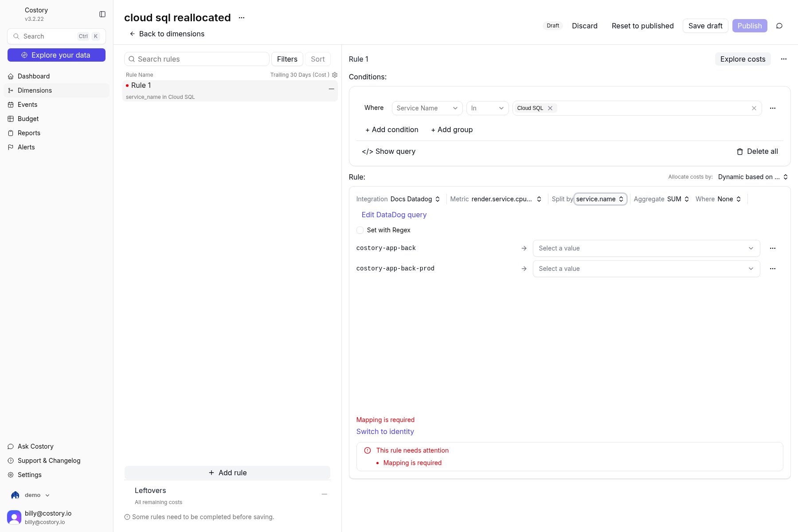Select a value for costory-app-back
The width and height of the screenshot is (798, 532).
pyautogui.click(x=646, y=248)
